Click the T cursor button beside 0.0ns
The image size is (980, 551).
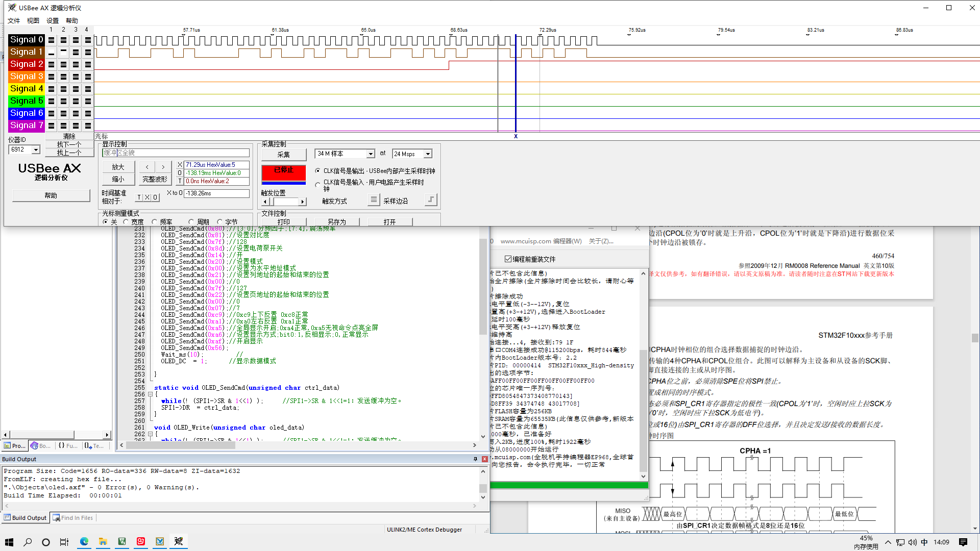[180, 181]
